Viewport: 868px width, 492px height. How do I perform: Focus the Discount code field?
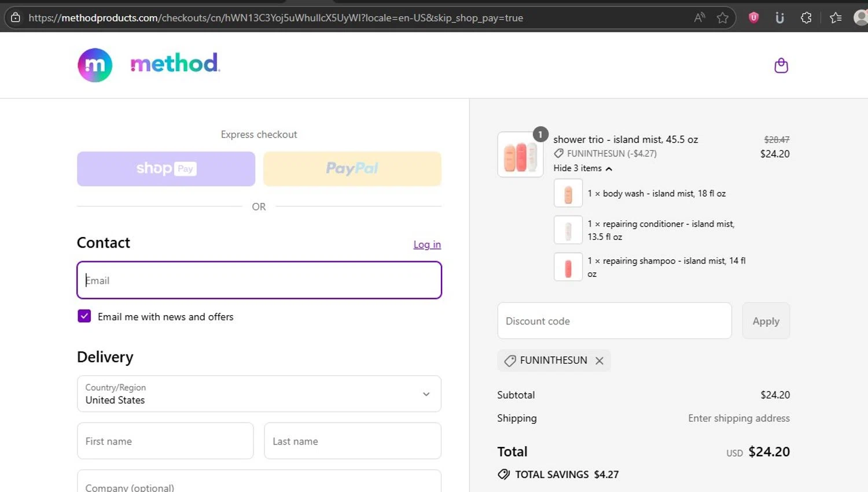(615, 321)
